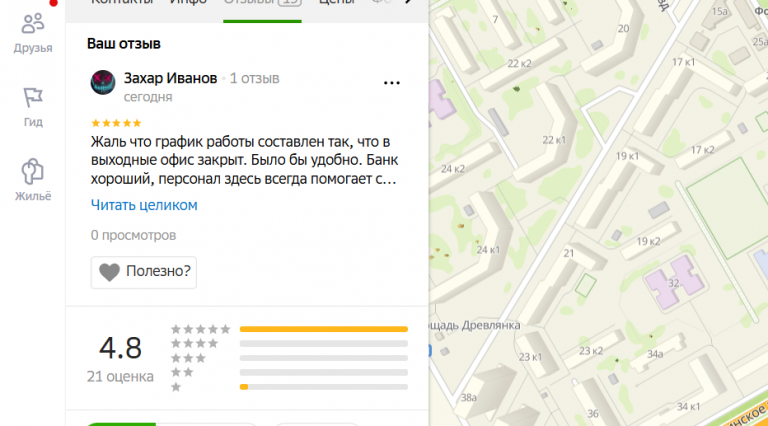Expand the review with Читать целиком
Image resolution: width=768 pixels, height=426 pixels.
click(144, 205)
